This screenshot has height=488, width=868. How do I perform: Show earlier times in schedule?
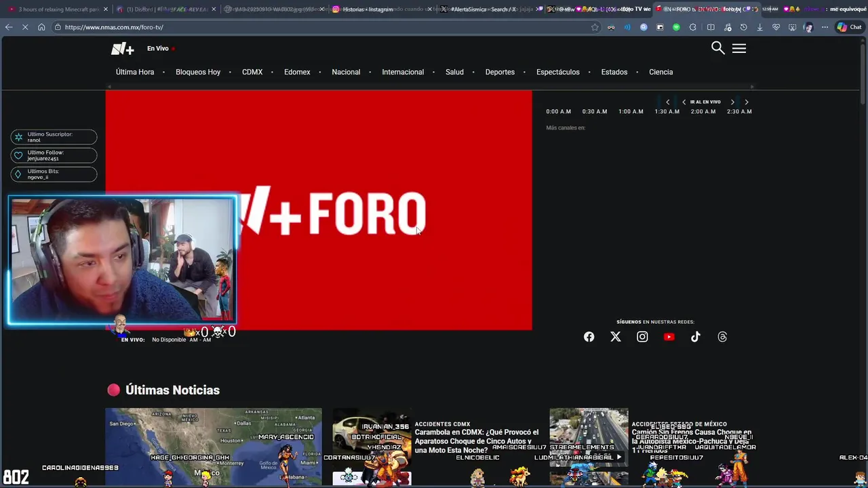point(667,102)
